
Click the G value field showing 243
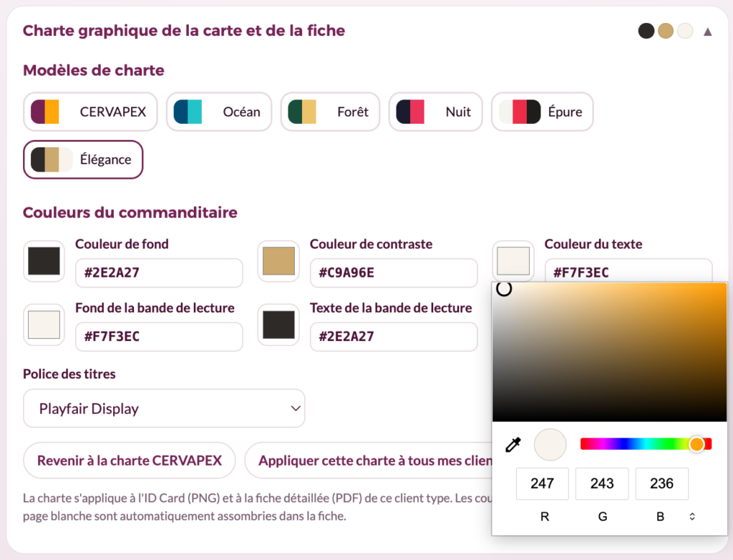pos(602,483)
